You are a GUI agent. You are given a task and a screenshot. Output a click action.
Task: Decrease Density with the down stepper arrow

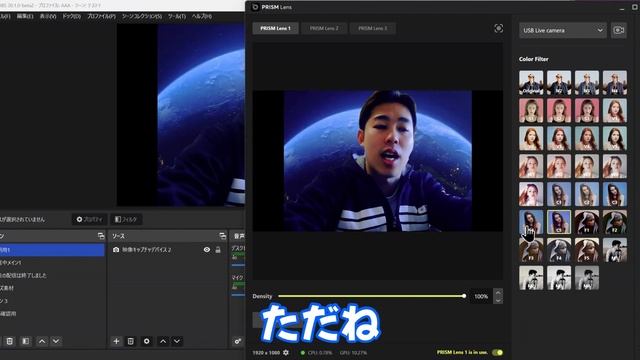coord(498,300)
